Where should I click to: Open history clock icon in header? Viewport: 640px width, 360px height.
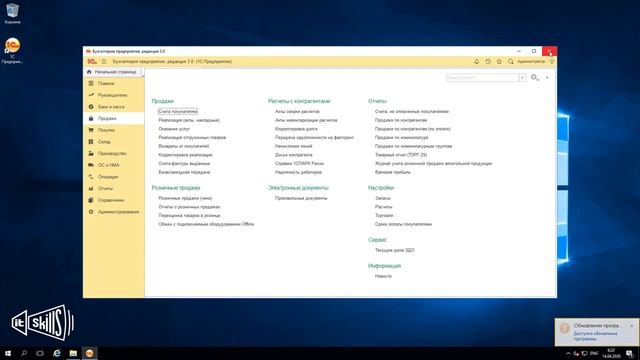[x=488, y=62]
